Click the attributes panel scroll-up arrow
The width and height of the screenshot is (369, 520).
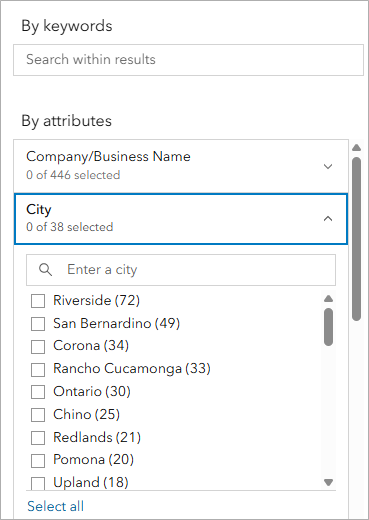click(357, 147)
